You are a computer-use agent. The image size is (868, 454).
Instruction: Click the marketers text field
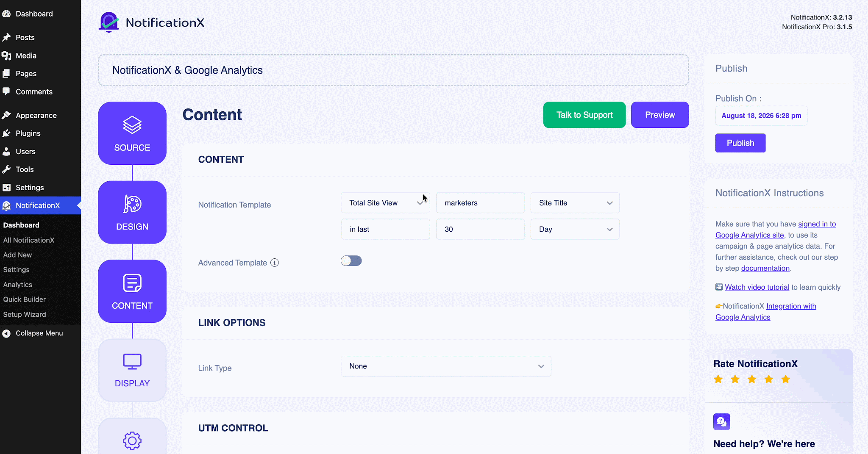pyautogui.click(x=481, y=203)
